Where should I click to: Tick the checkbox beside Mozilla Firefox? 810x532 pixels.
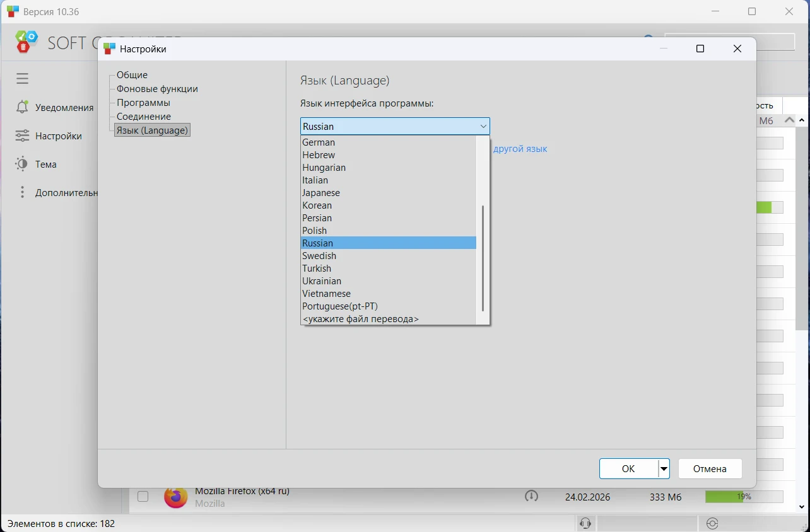point(143,497)
